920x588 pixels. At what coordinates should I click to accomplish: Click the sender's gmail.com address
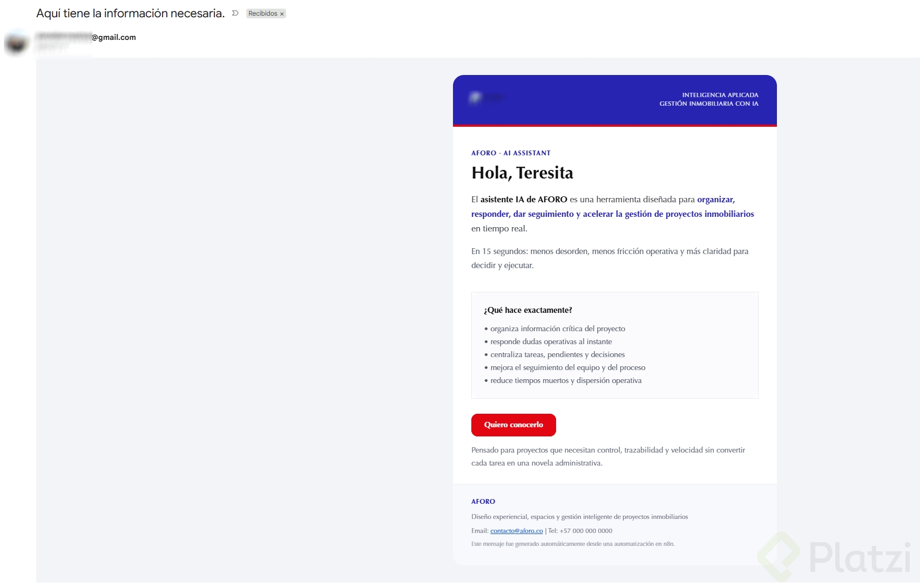pyautogui.click(x=86, y=37)
